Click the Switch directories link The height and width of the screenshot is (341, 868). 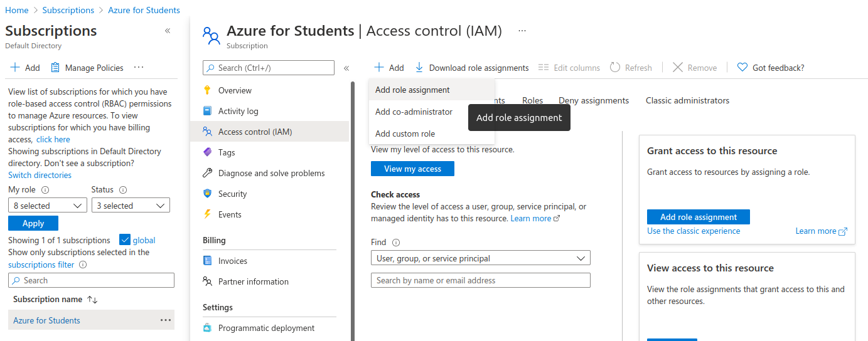pyautogui.click(x=40, y=175)
